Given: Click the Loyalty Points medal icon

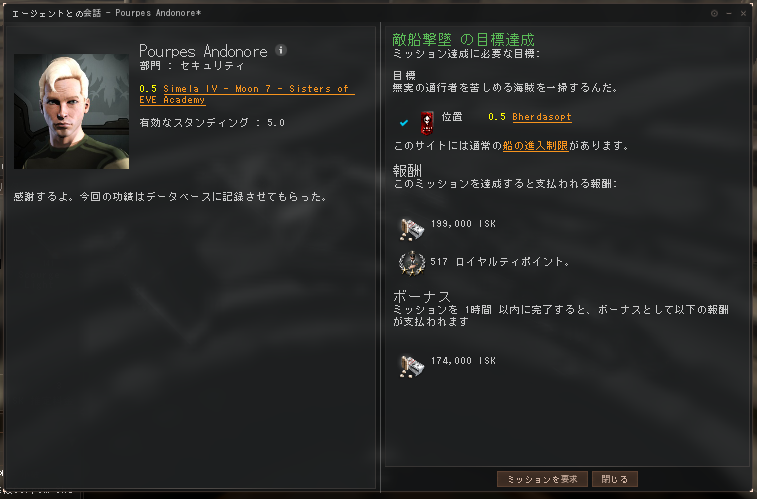Looking at the screenshot, I should point(412,263).
